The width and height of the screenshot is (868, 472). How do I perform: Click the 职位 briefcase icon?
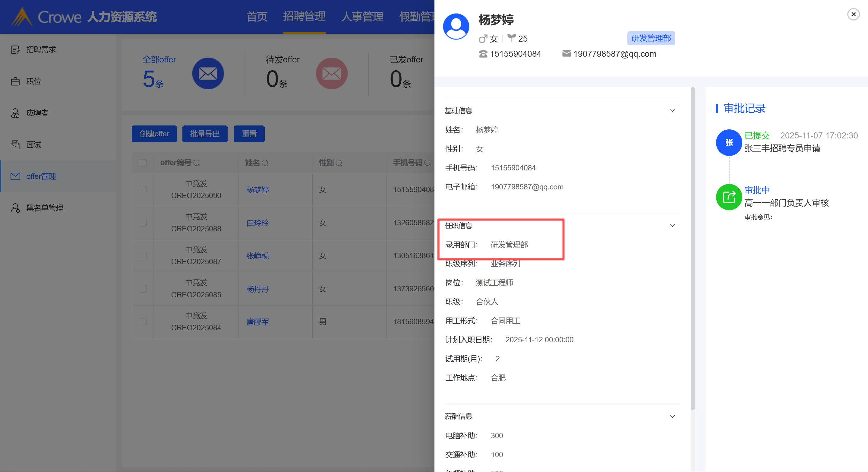click(15, 81)
